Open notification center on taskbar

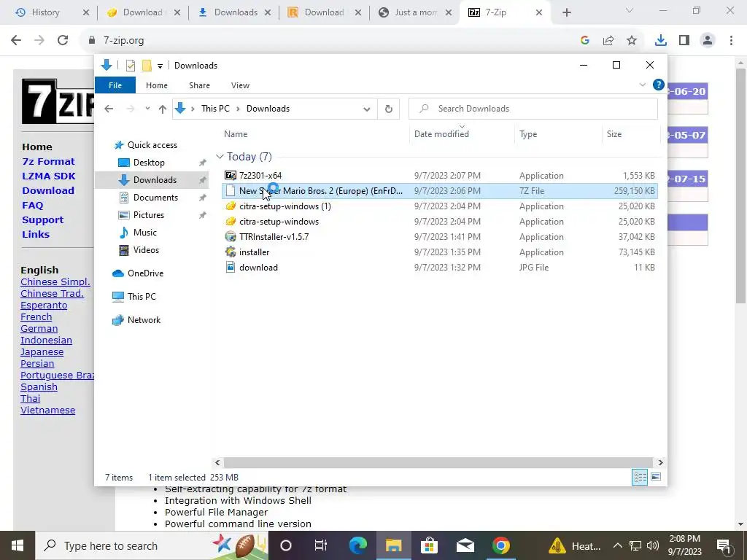pos(724,545)
